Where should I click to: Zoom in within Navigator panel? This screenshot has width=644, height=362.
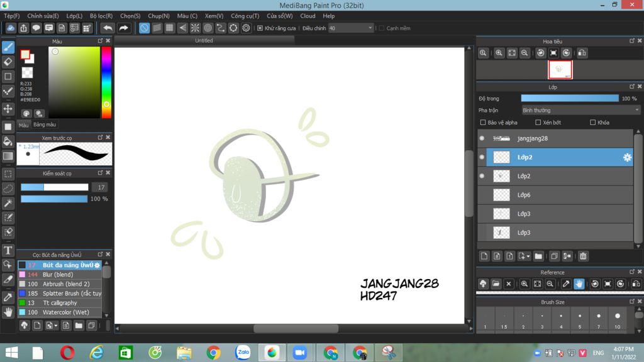pyautogui.click(x=499, y=53)
